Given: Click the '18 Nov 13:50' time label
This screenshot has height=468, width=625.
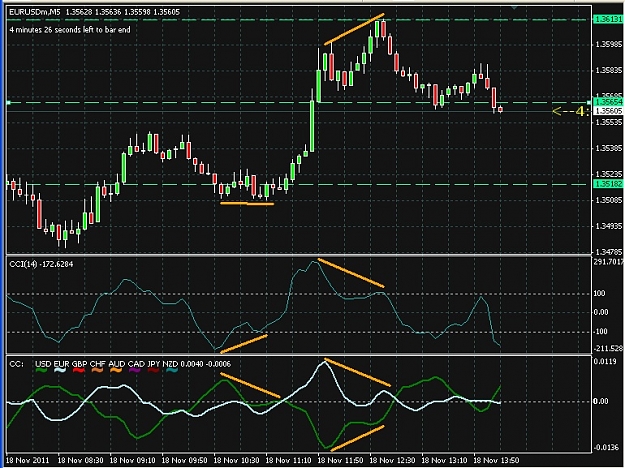Looking at the screenshot, I should point(496,460).
